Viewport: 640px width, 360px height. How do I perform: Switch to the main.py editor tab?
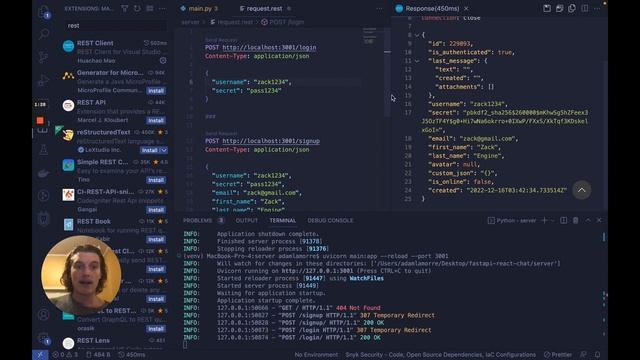pos(199,8)
